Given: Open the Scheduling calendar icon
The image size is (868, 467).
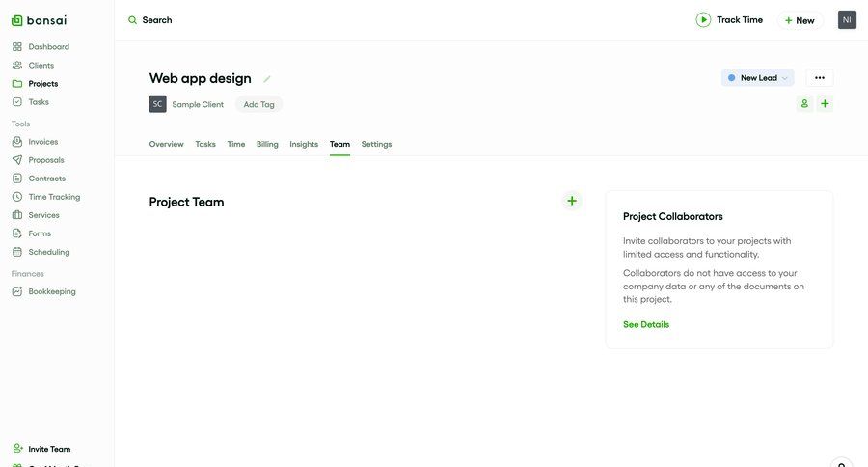Looking at the screenshot, I should [17, 252].
